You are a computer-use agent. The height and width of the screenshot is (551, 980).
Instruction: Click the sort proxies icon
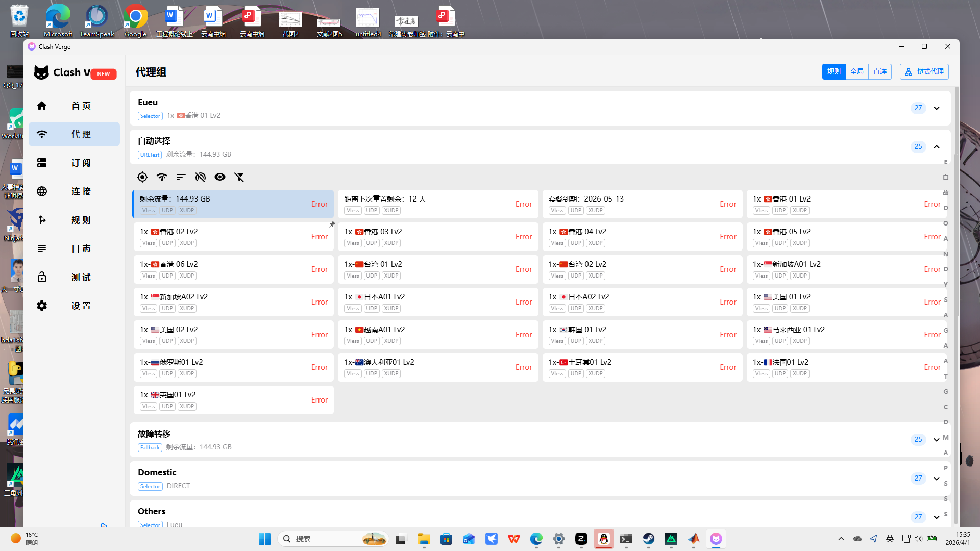(181, 177)
